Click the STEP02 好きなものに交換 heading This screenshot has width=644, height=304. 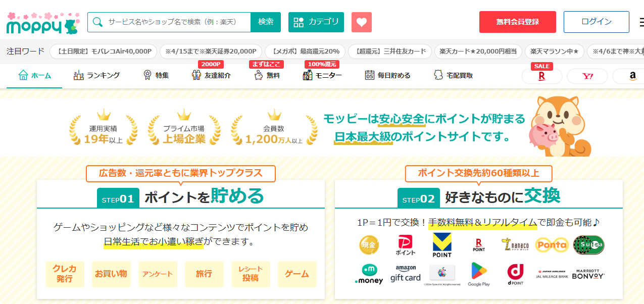click(479, 197)
